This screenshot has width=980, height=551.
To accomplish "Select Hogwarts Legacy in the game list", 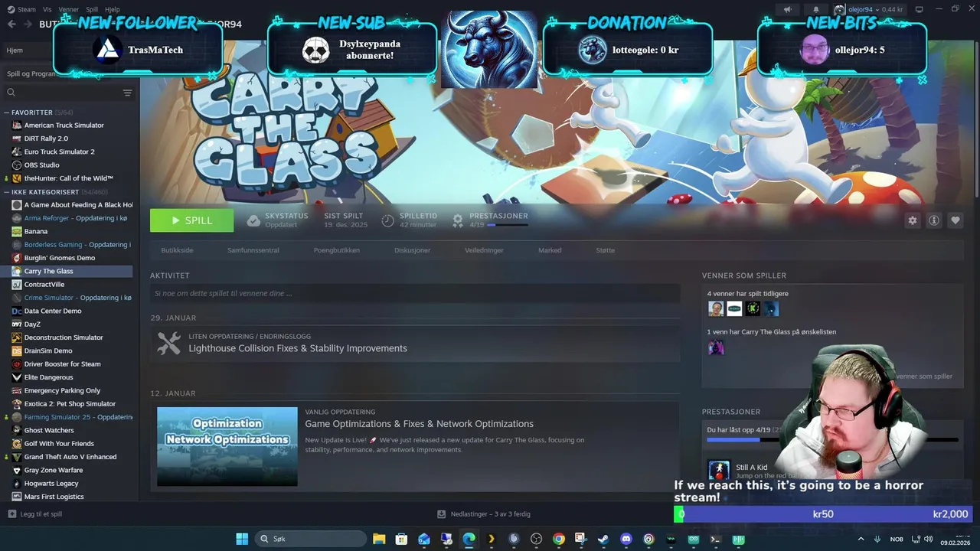I will click(x=51, y=484).
